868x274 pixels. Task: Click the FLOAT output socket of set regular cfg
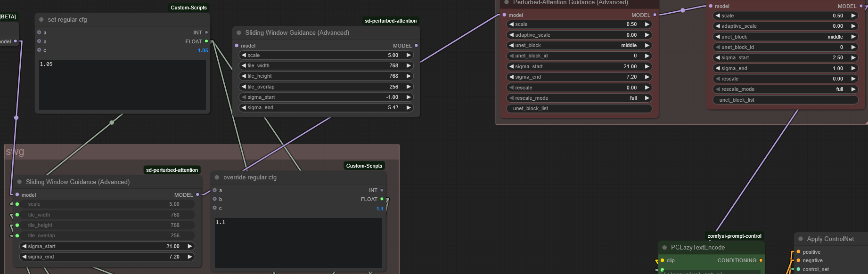coord(206,41)
